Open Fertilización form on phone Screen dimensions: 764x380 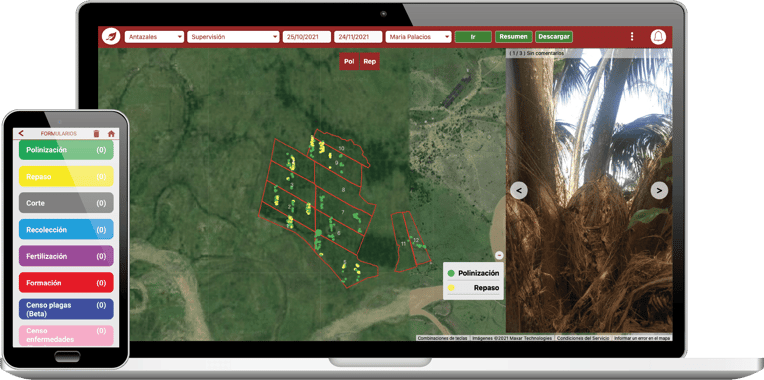(66, 256)
